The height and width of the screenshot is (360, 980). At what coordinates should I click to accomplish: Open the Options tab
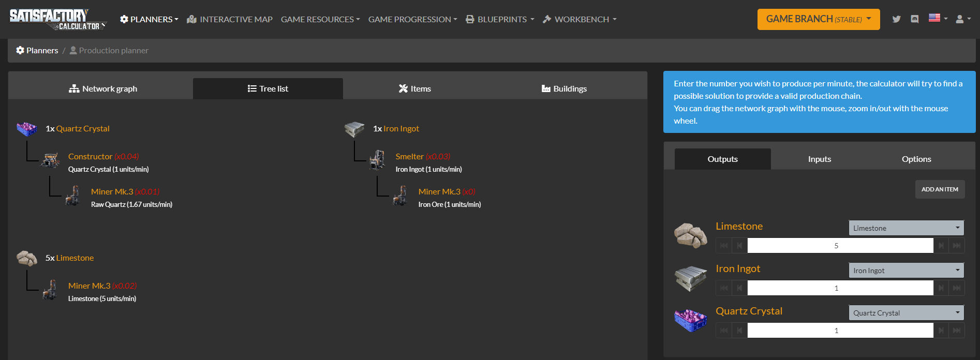point(916,159)
